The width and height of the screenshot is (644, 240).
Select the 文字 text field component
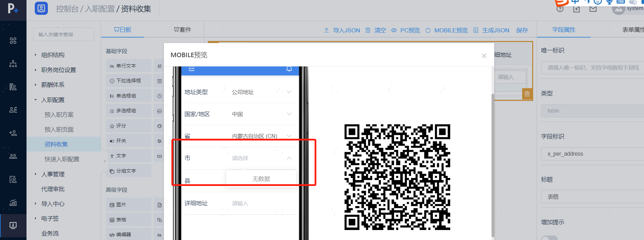(129, 156)
